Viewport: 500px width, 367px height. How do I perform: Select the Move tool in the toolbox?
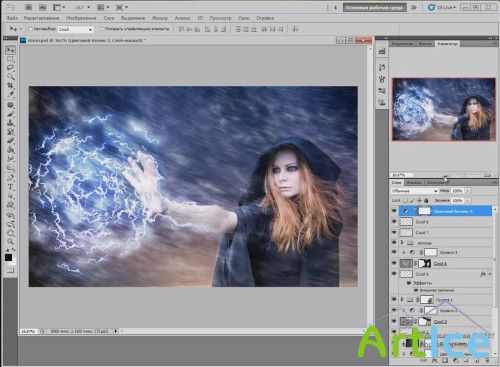(11, 50)
